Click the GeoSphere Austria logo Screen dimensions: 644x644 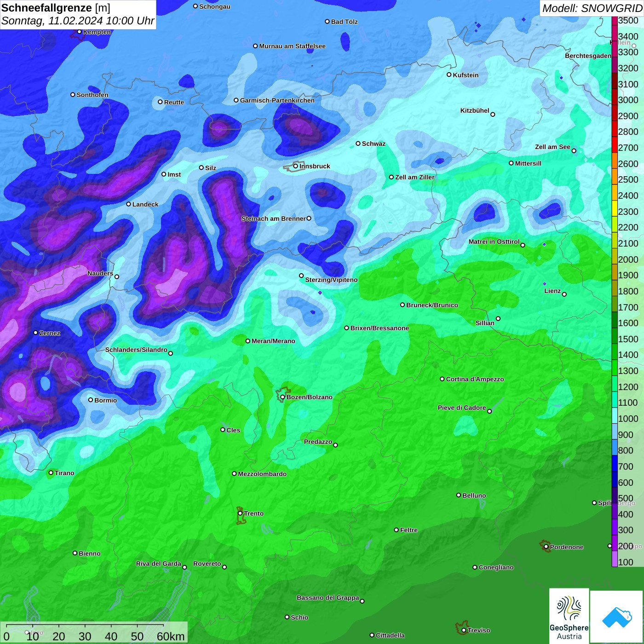(569, 615)
